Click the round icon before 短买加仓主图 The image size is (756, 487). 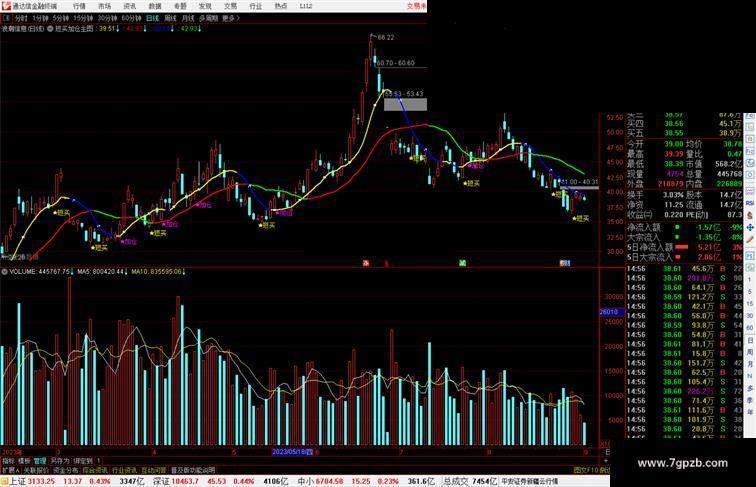(50, 29)
